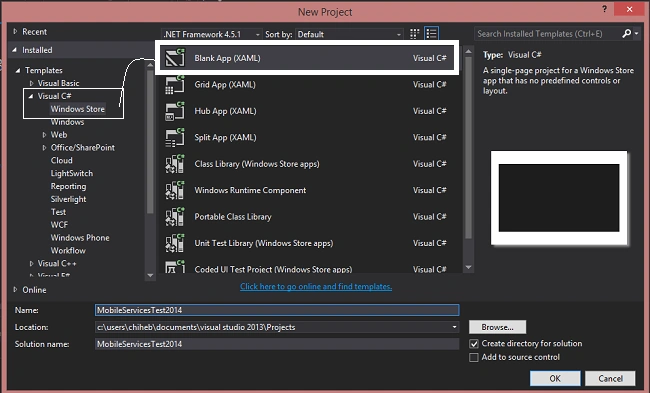Click the OK button
The width and height of the screenshot is (650, 393).
click(555, 378)
